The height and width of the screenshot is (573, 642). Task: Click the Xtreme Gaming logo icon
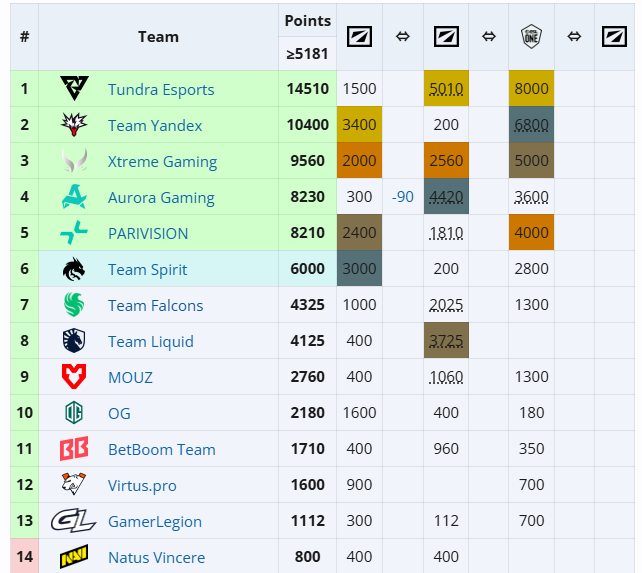[x=74, y=160]
